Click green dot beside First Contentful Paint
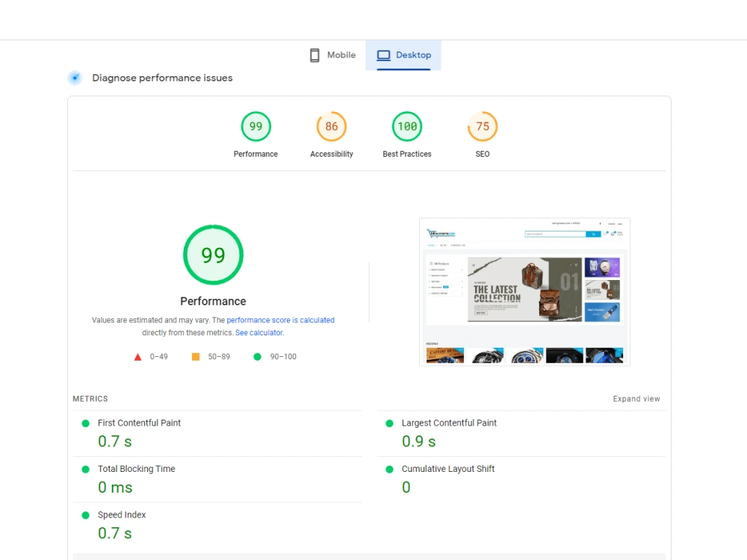This screenshot has width=747, height=560. point(86,423)
